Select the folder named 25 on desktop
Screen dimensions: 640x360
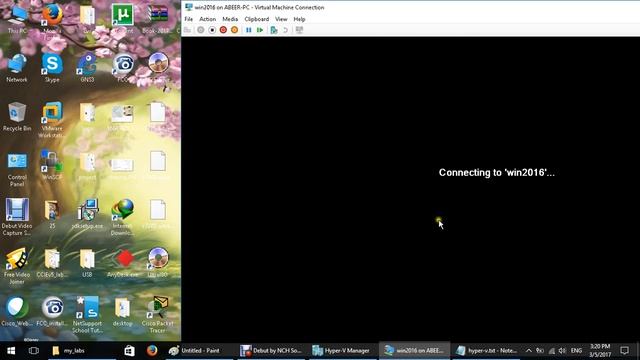coord(52,214)
